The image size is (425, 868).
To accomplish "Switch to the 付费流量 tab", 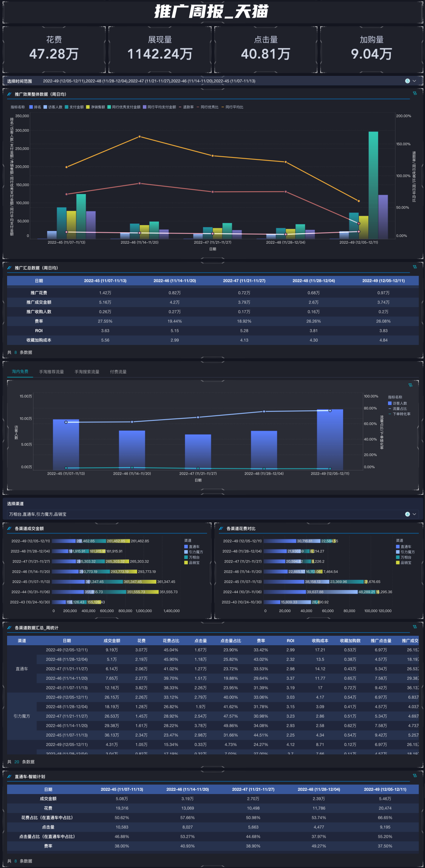I will 118,372.
